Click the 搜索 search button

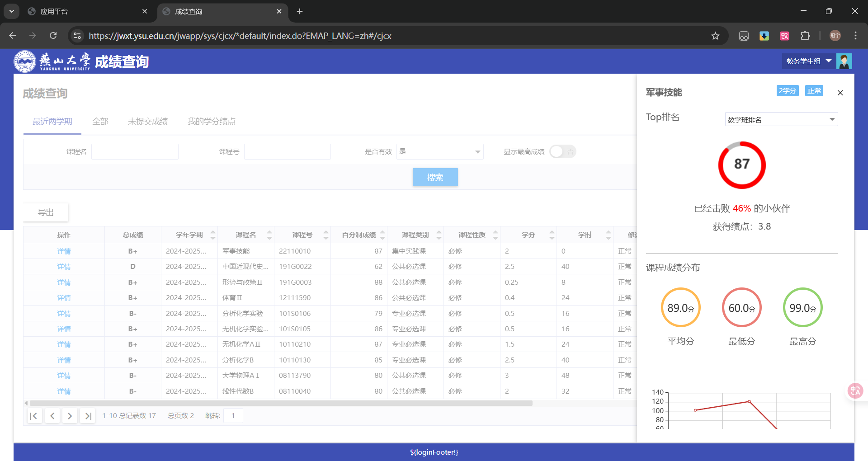tap(435, 177)
